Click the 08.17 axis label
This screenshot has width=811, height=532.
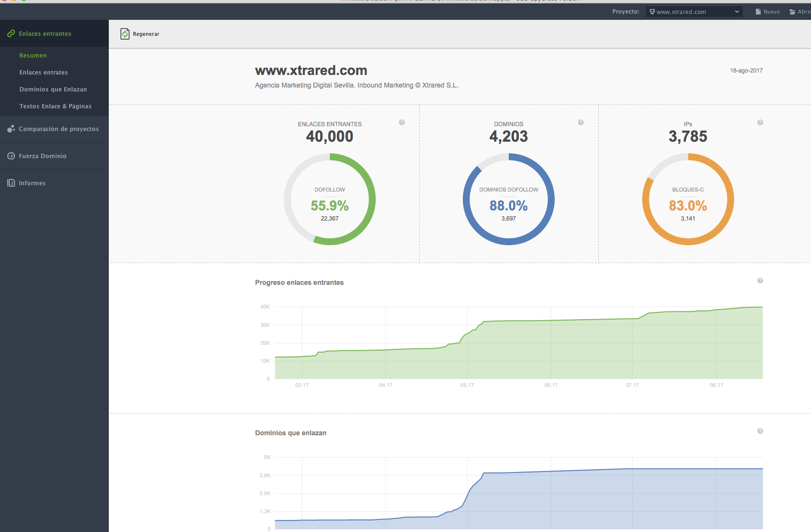tap(716, 385)
